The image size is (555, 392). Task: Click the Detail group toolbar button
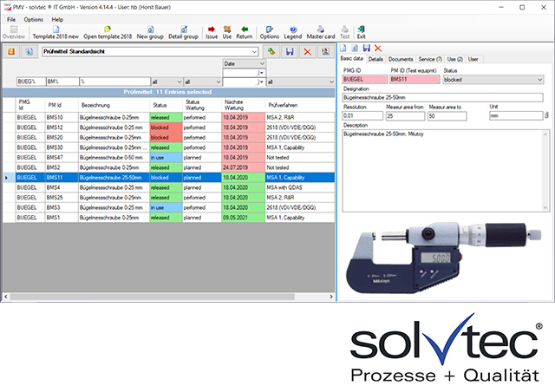(x=183, y=33)
